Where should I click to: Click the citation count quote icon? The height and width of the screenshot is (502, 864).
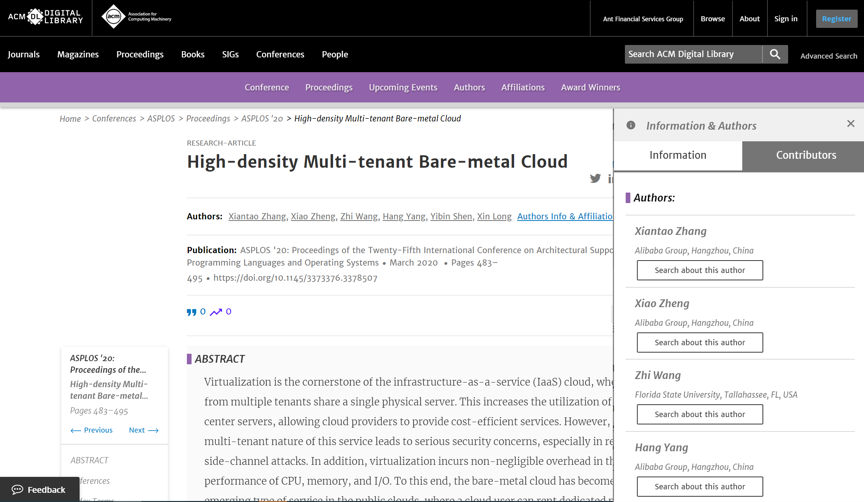[x=191, y=312]
